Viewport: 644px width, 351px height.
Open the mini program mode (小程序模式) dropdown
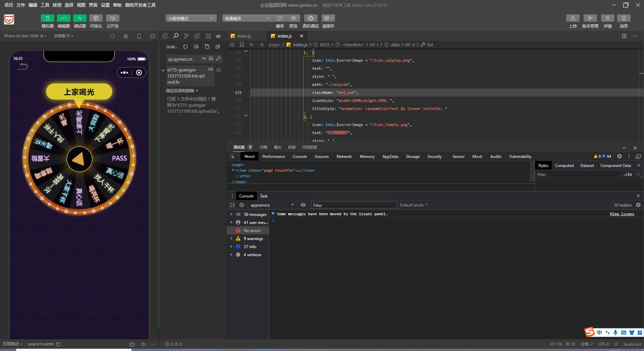[x=191, y=18]
